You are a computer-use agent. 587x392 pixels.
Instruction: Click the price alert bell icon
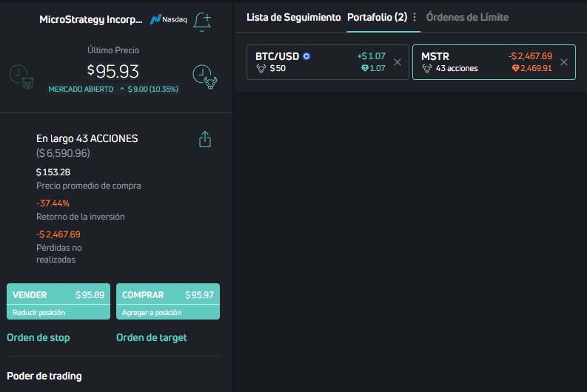(202, 21)
